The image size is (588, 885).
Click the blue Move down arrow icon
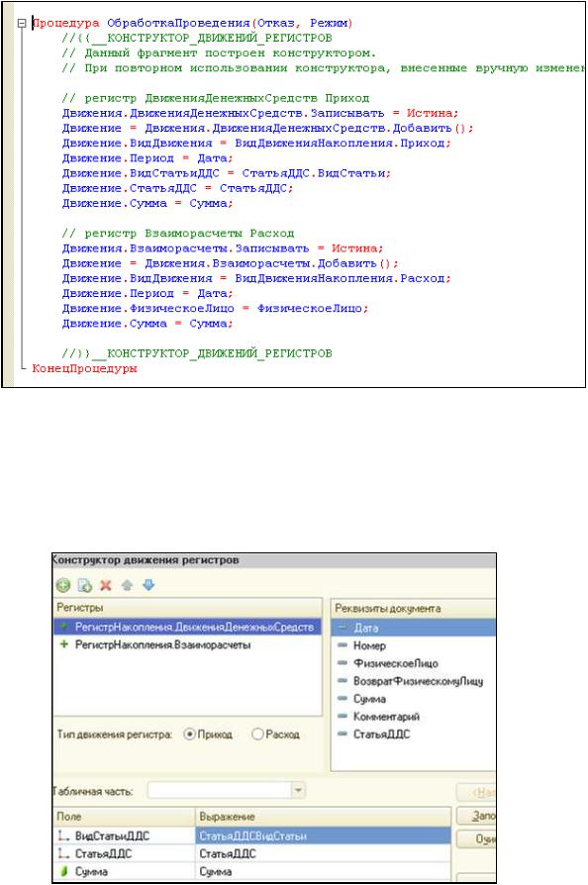coord(148,585)
